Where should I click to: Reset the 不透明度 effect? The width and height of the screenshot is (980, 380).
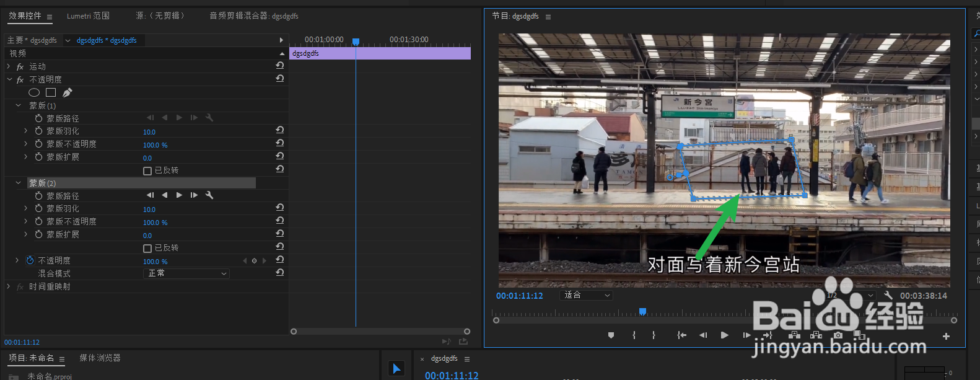(x=280, y=79)
